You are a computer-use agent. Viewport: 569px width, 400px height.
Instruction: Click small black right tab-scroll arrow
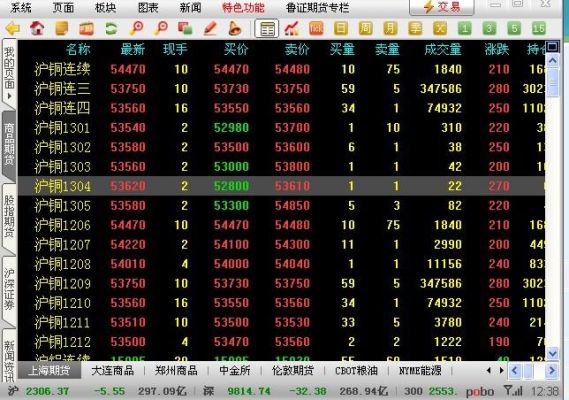coord(502,371)
